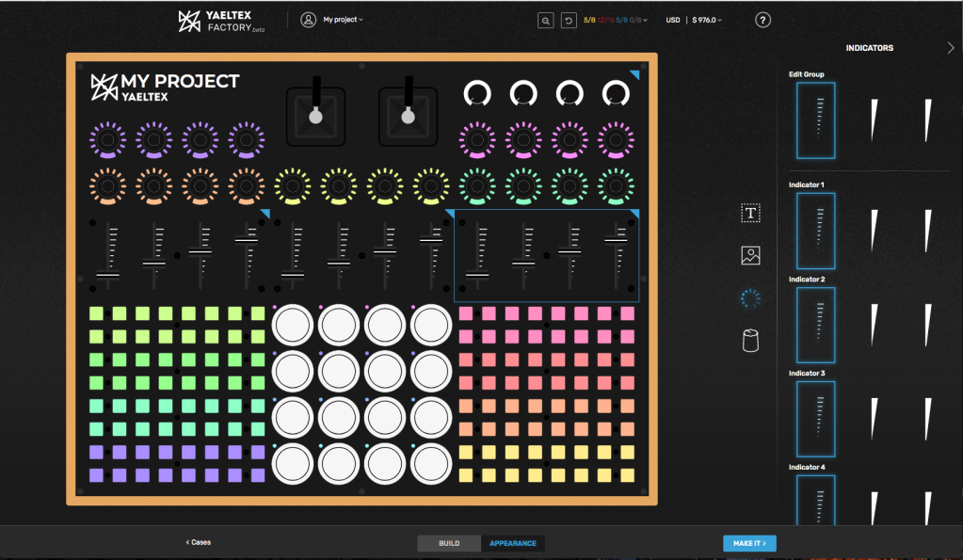The width and height of the screenshot is (963, 560).
Task: Open the Indicators tool icon
Action: (750, 298)
